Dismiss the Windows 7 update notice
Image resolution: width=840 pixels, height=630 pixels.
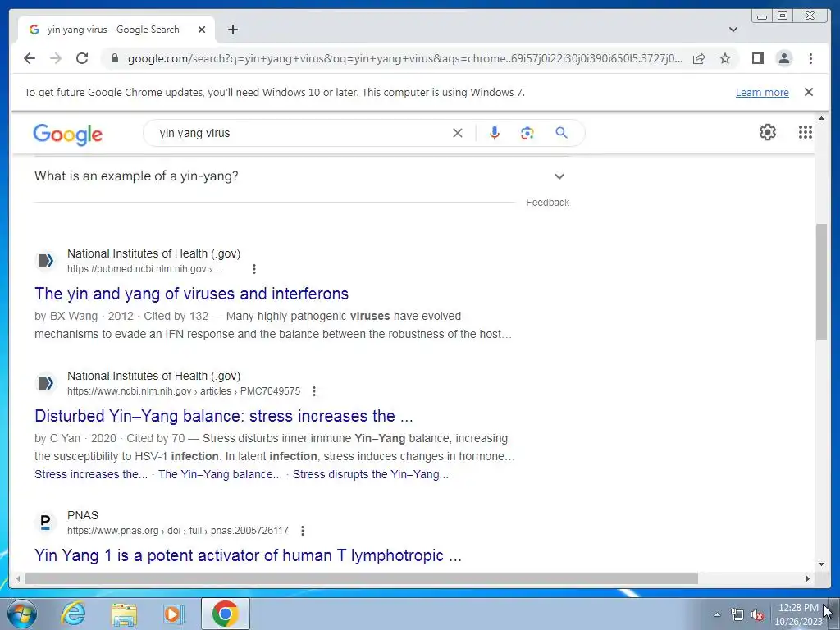click(x=809, y=92)
